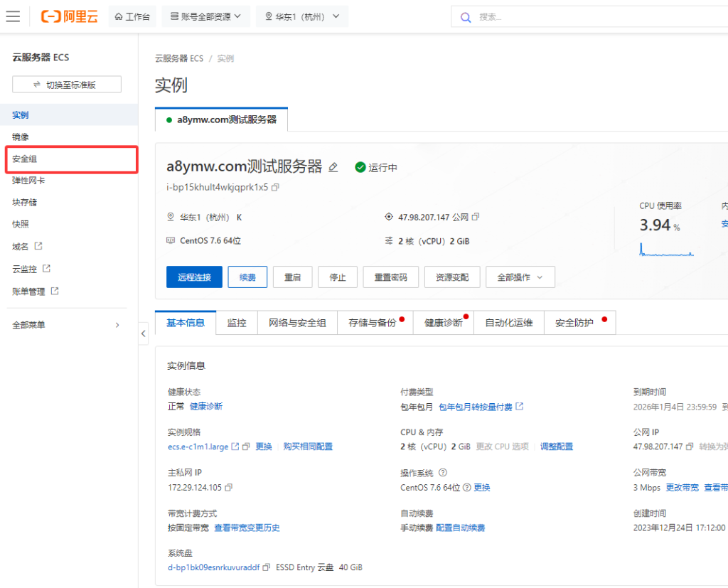
Task: Open the 华东1(杭州) region selector
Action: (301, 17)
